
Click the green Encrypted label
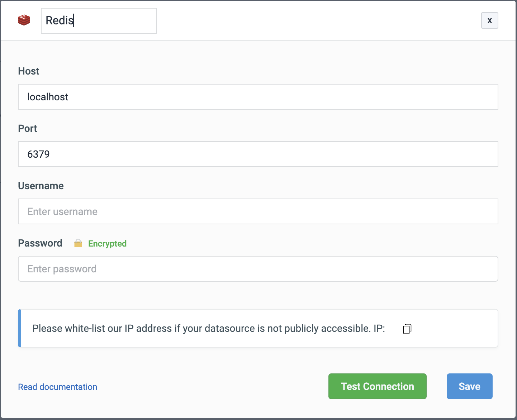coord(107,244)
